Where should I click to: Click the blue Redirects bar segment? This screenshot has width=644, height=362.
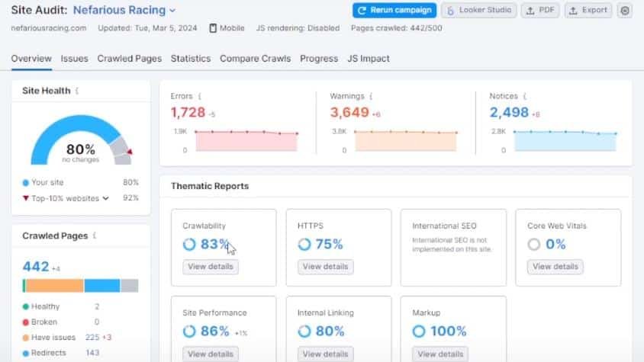tap(102, 286)
